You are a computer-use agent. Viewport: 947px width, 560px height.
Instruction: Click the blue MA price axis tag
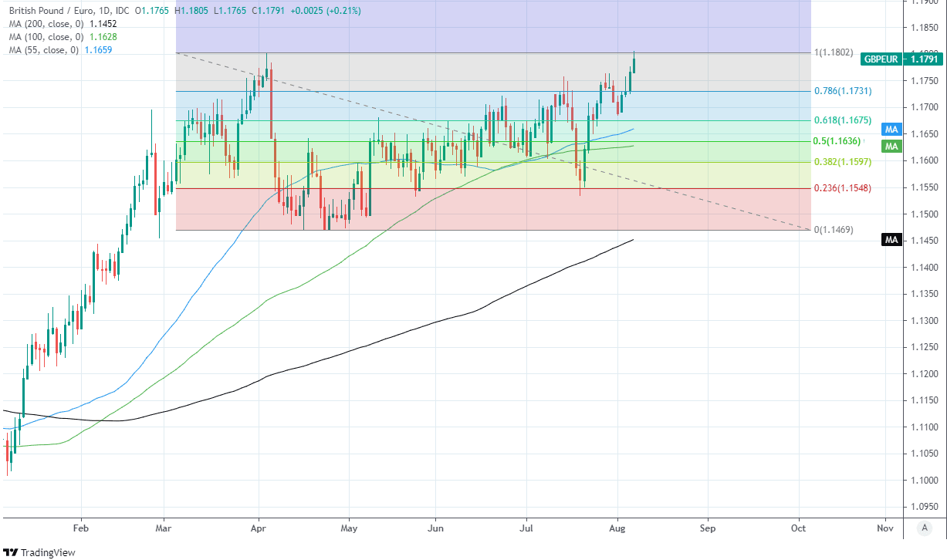pos(891,130)
